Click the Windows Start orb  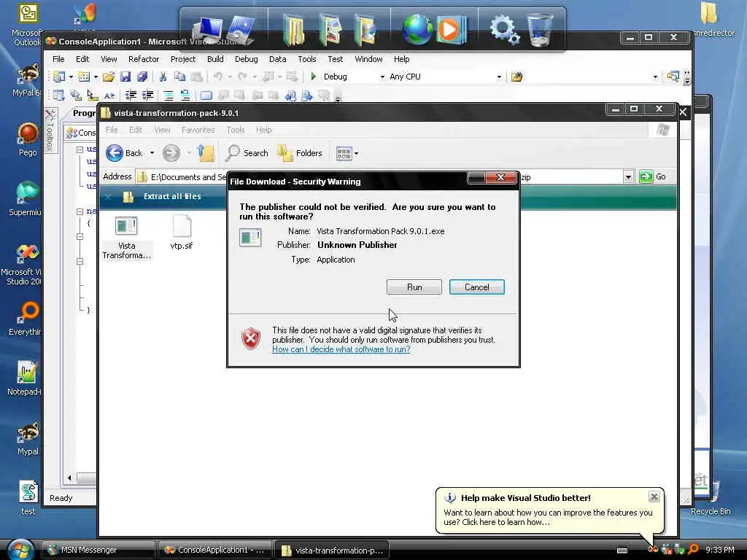coord(20,550)
